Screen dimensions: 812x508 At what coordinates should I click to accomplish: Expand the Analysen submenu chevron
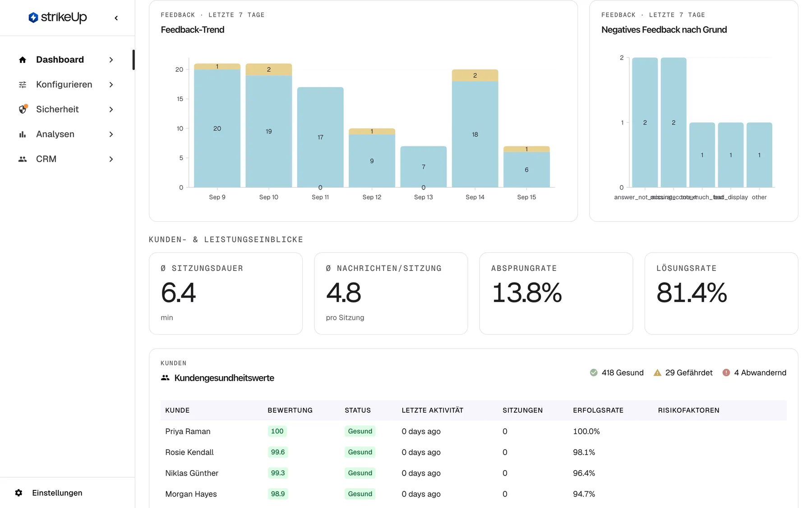(111, 134)
